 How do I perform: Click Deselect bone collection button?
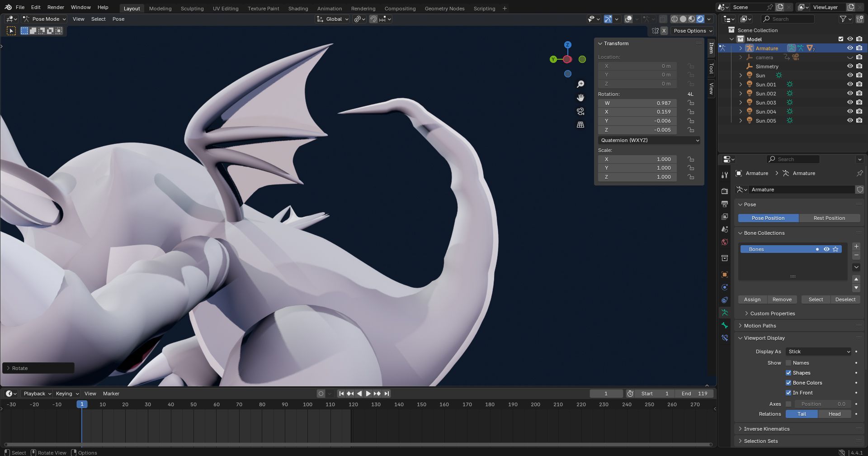pyautogui.click(x=845, y=299)
